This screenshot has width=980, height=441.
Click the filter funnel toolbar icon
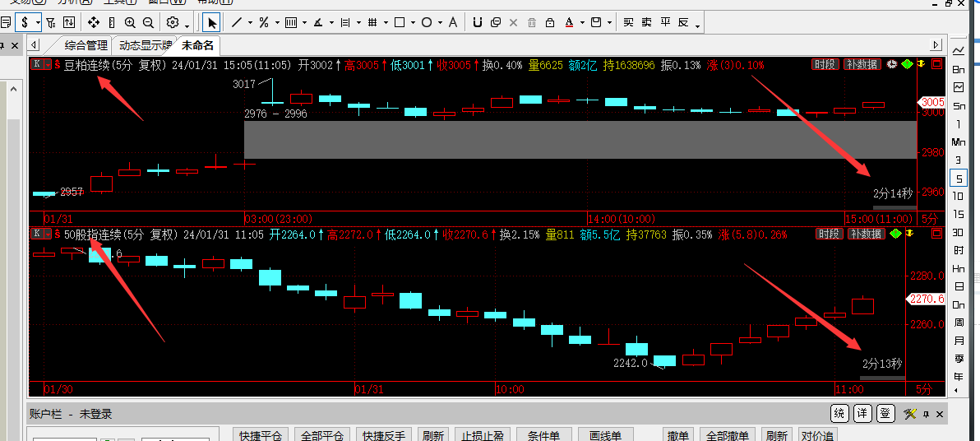tap(51, 23)
